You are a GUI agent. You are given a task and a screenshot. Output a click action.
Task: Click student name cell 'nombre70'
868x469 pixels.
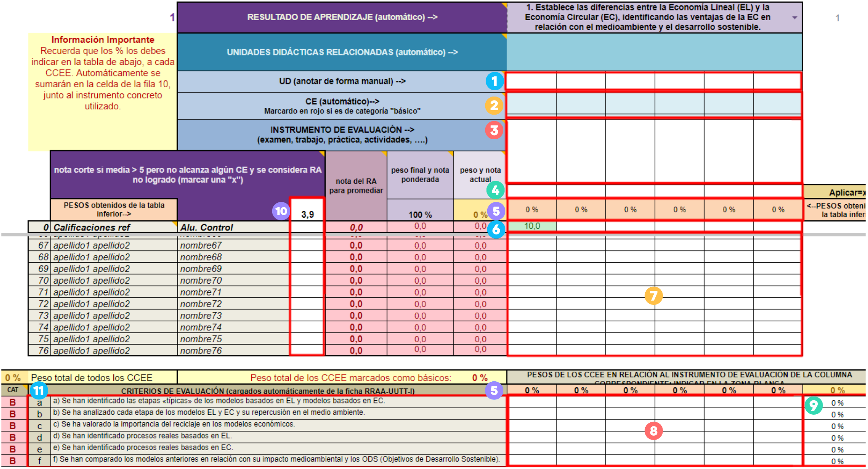pos(234,280)
